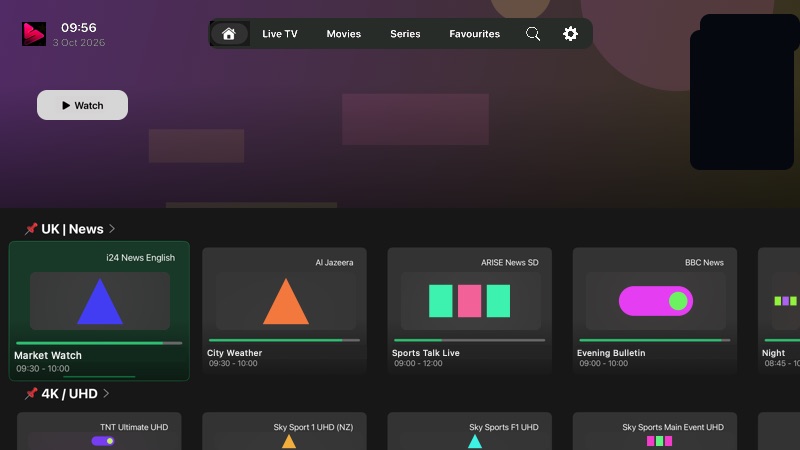
Task: Open the partially visible Night programme card
Action: [779, 310]
